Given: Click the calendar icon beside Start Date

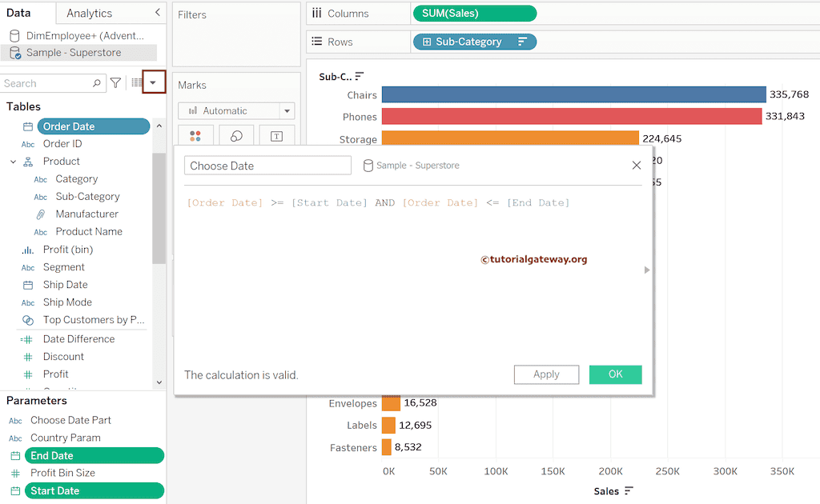Looking at the screenshot, I should [x=15, y=491].
